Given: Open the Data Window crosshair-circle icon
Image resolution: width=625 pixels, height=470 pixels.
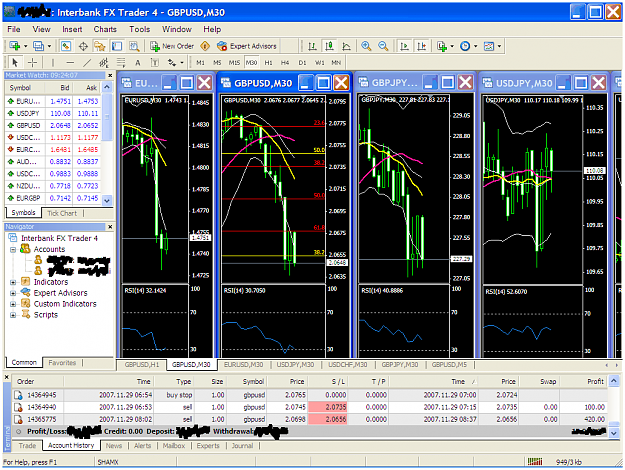Looking at the screenshot, I should click(x=83, y=46).
